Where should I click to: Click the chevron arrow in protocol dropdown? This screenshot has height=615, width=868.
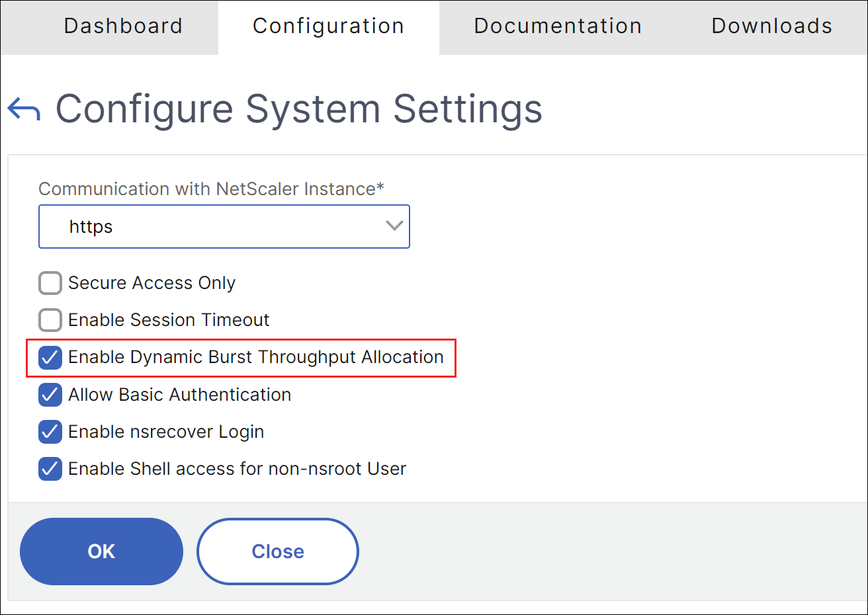[x=394, y=226]
